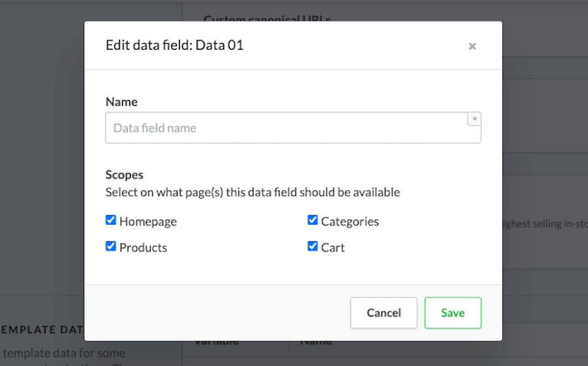Save the data field changes
This screenshot has height=366, width=588.
[x=452, y=312]
